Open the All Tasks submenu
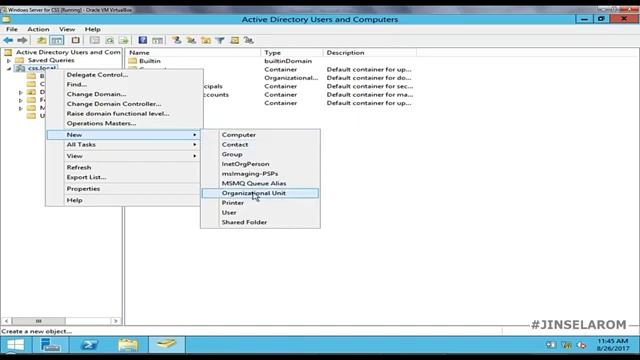Viewport: 640px width, 360px height. (x=123, y=144)
